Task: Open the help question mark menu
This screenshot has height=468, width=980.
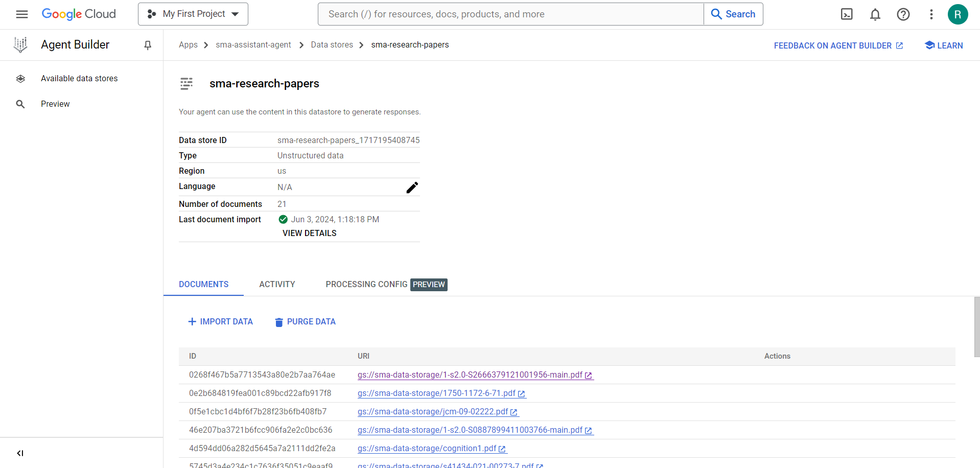Action: [x=903, y=14]
